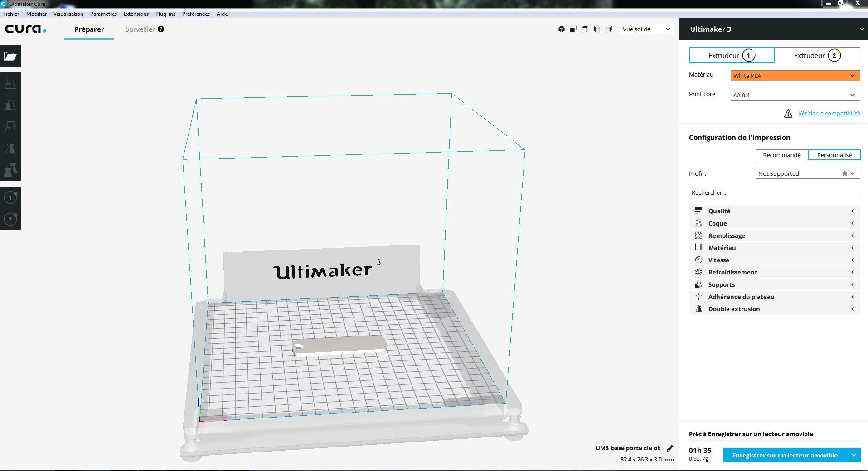Click the job name UM3_base porte cle ok

(628, 448)
